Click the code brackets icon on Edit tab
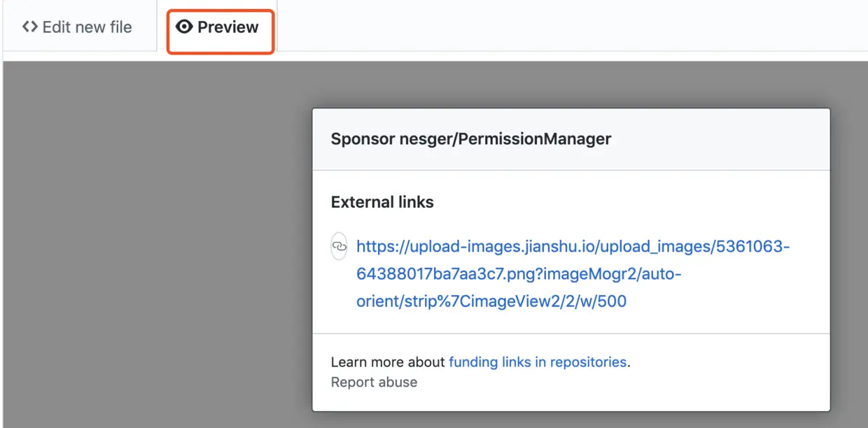 point(30,27)
